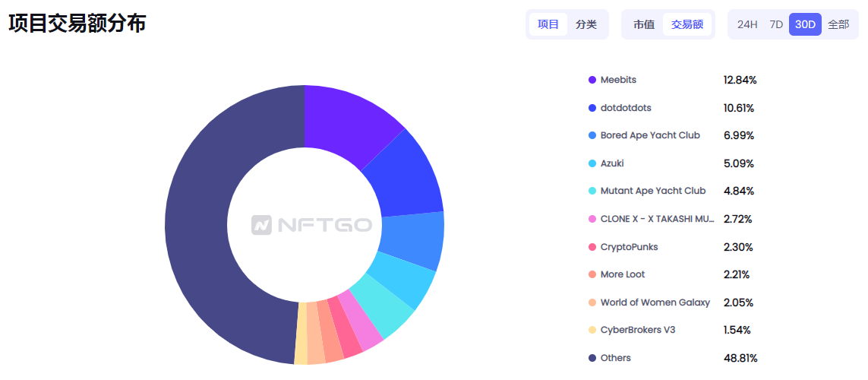
Task: Click the purple Meebits donut slice
Action: click(346, 122)
